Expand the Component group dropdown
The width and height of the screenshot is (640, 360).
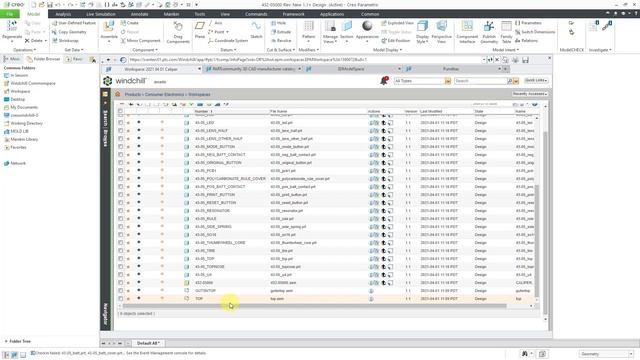(x=145, y=50)
